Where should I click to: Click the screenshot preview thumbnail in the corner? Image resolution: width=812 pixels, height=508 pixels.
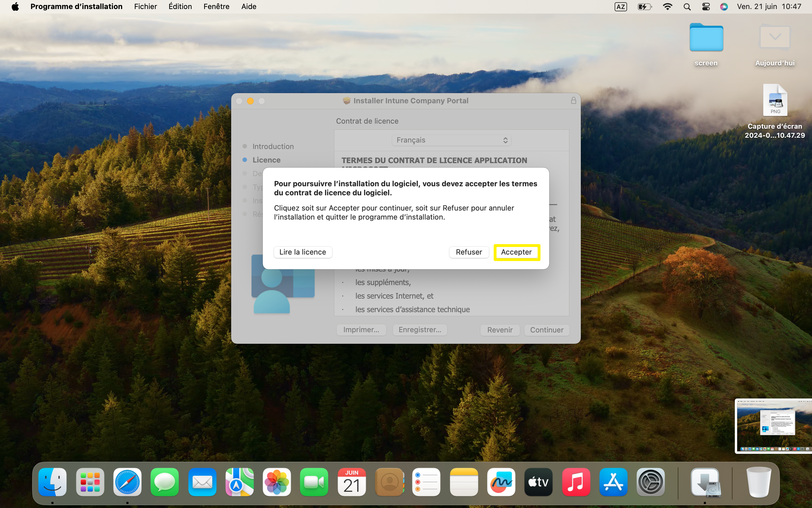[773, 426]
